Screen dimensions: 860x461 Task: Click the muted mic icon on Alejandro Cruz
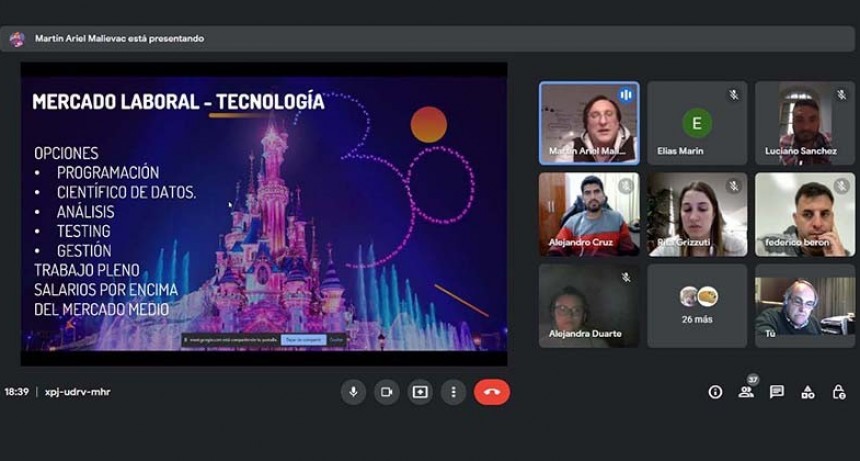626,186
